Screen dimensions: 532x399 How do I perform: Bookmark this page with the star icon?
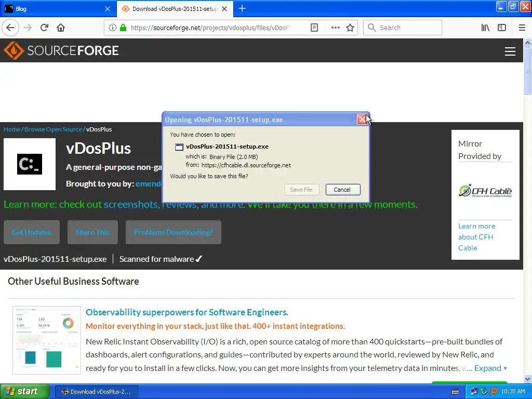pyautogui.click(x=350, y=28)
